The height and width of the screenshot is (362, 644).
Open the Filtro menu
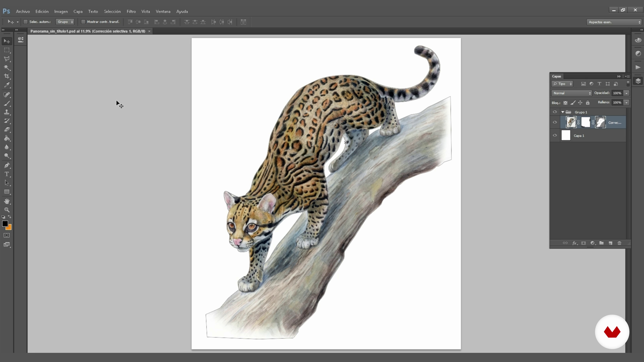coord(131,12)
